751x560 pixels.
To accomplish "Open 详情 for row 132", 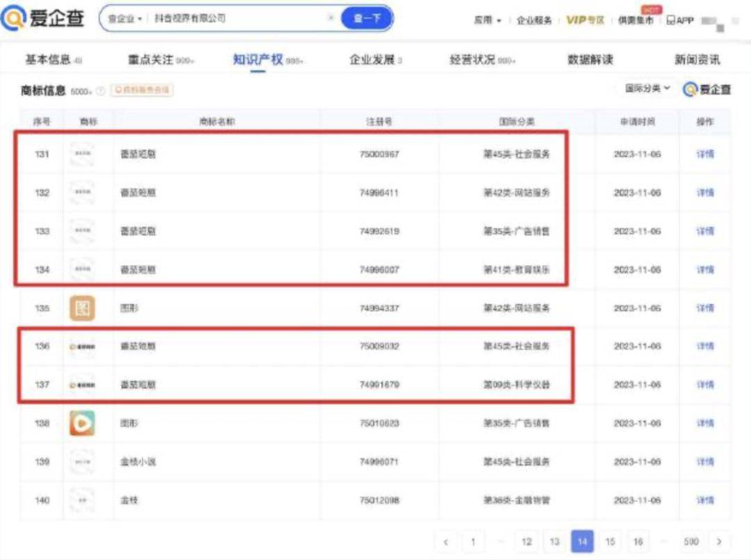I will pyautogui.click(x=705, y=193).
